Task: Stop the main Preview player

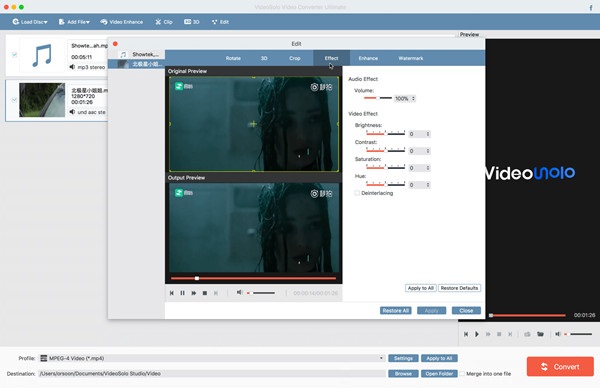Action: point(499,334)
